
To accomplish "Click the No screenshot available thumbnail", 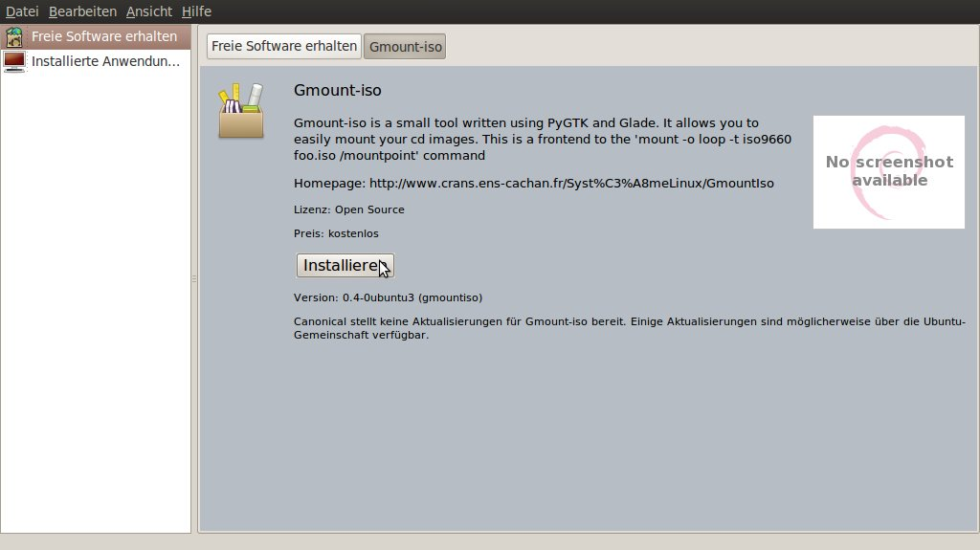I will [x=889, y=172].
